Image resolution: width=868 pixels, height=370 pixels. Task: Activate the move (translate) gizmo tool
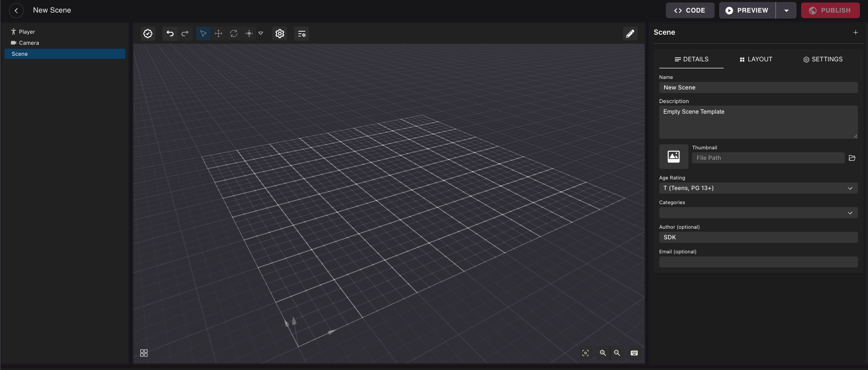pos(218,34)
